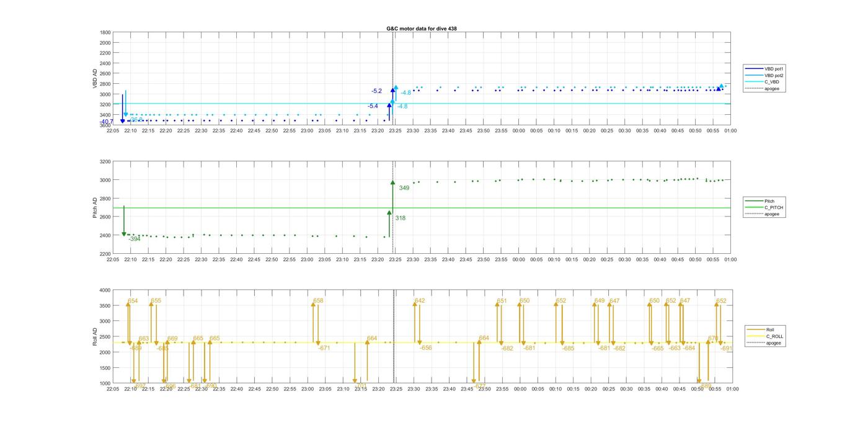Click the '670' roll data label

coord(713,339)
